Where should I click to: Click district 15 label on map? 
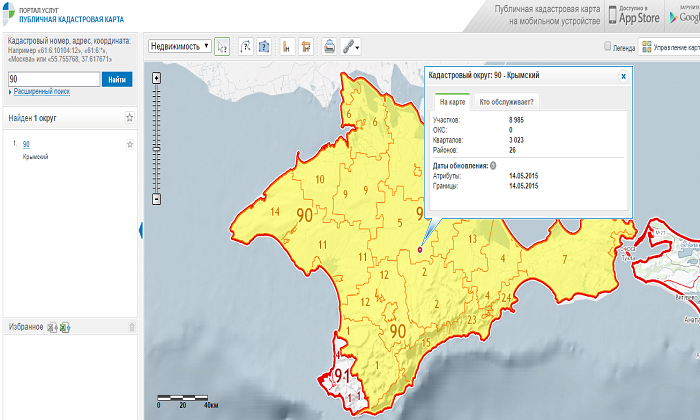pyautogui.click(x=426, y=343)
